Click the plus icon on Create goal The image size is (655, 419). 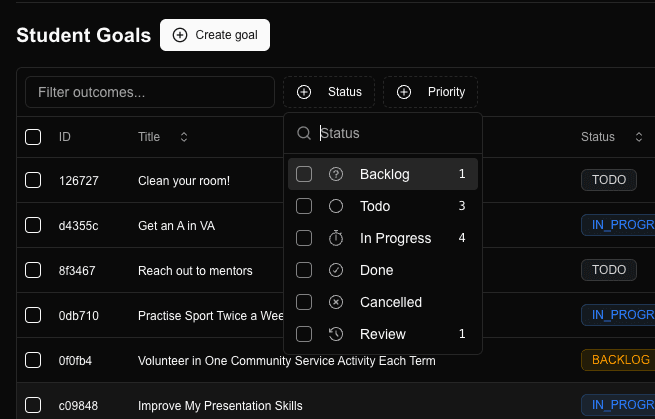(x=180, y=35)
